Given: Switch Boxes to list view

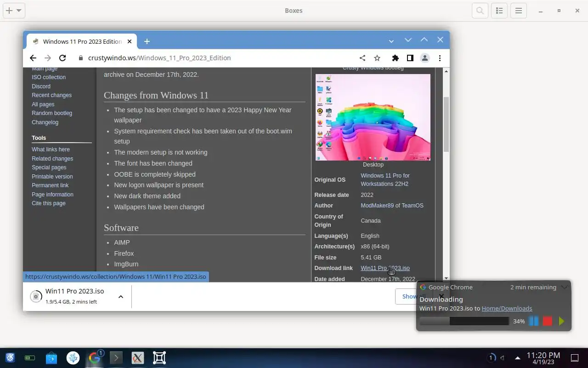Looking at the screenshot, I should pos(499,11).
